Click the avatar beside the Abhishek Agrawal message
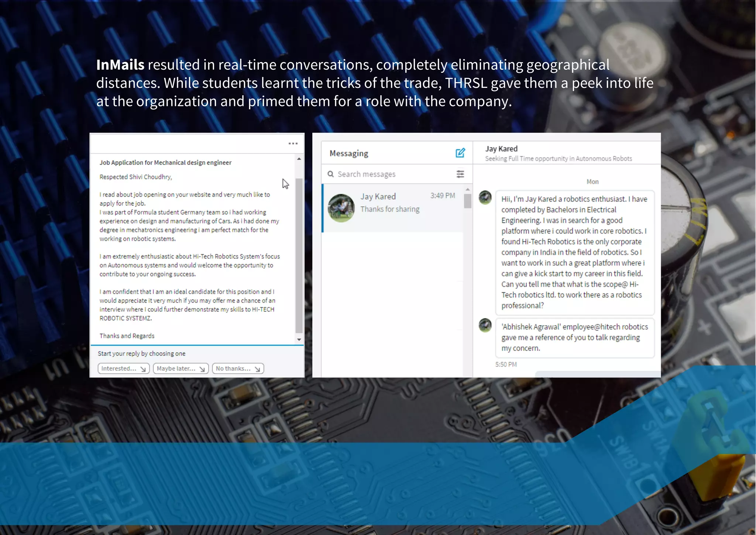Viewport: 756px width, 535px height. 485,325
